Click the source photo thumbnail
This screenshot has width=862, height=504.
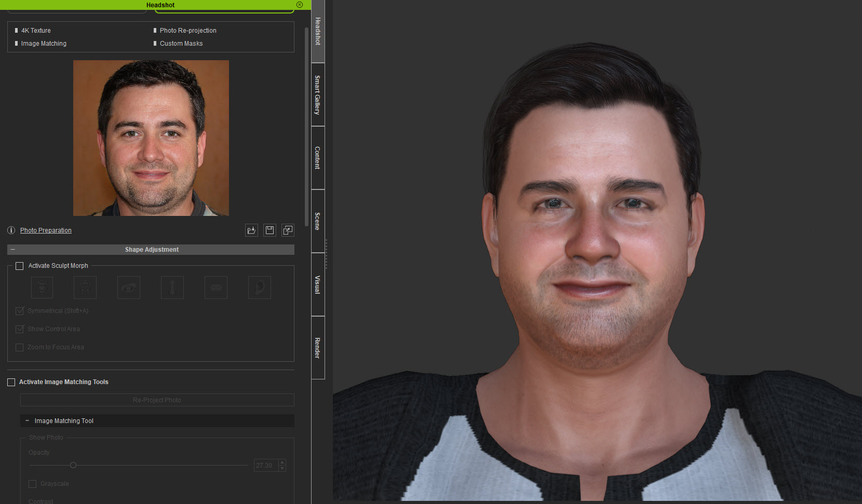point(151,138)
